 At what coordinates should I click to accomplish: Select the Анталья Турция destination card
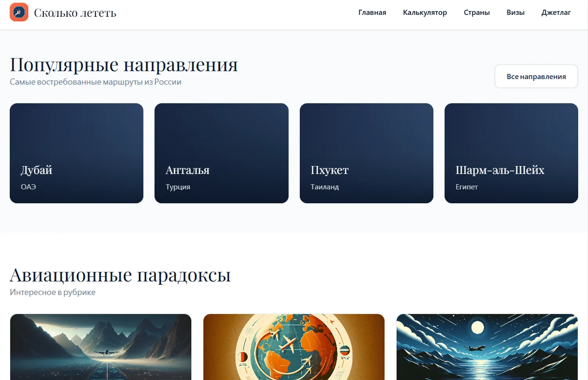tap(221, 153)
